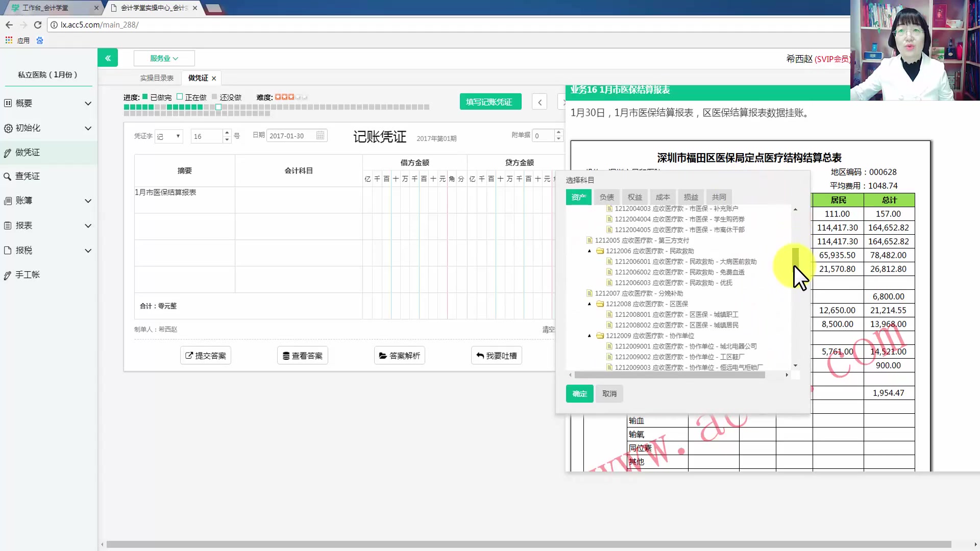
Task: Close the 做凭证 tab
Action: coord(214,78)
